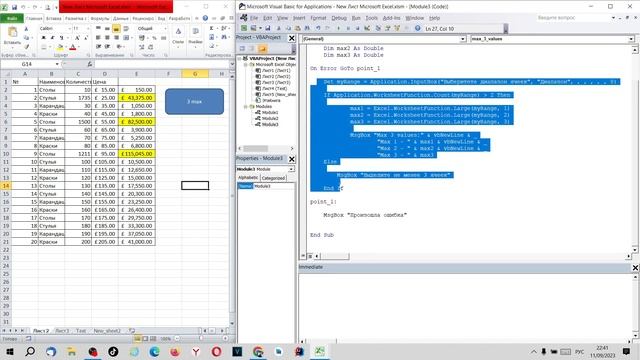Select Page Break preview in Excel status bar
This screenshot has height=360, width=640.
[x=153, y=339]
